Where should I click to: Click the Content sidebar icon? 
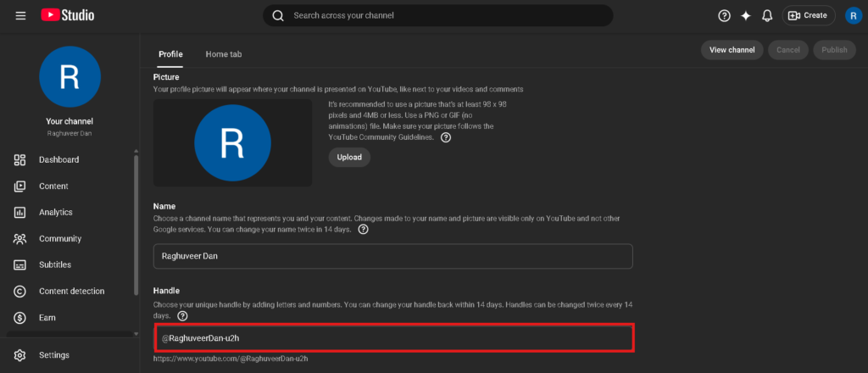[20, 186]
